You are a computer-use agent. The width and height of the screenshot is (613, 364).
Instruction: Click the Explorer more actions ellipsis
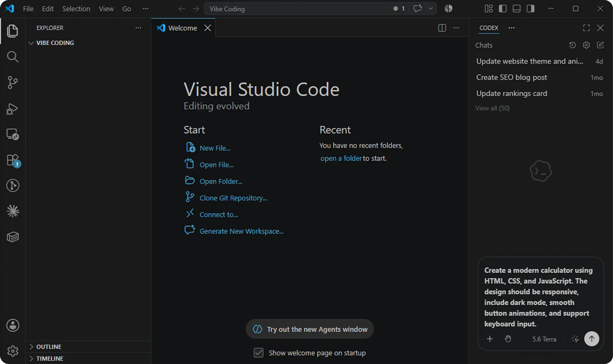point(138,28)
